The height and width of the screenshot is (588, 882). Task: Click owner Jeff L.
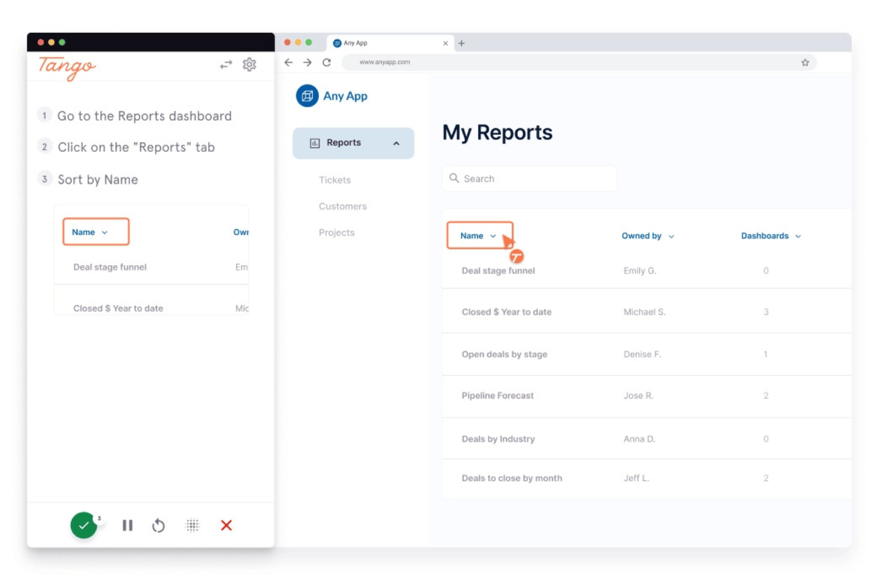pos(636,478)
